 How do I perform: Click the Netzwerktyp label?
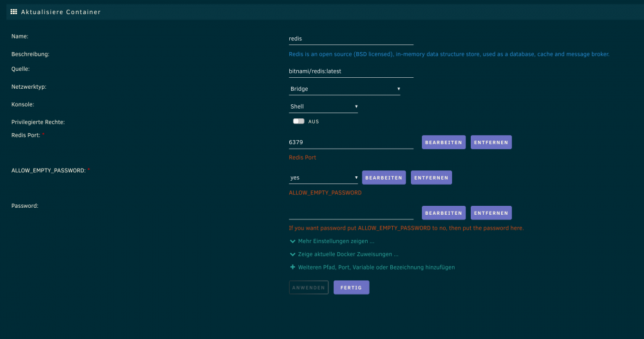click(x=29, y=87)
